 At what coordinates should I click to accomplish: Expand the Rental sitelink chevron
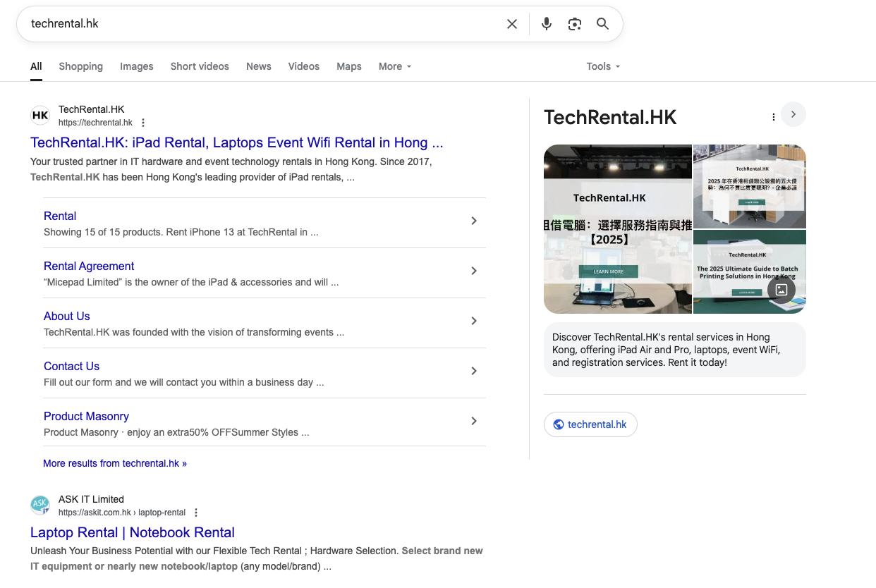pyautogui.click(x=474, y=221)
